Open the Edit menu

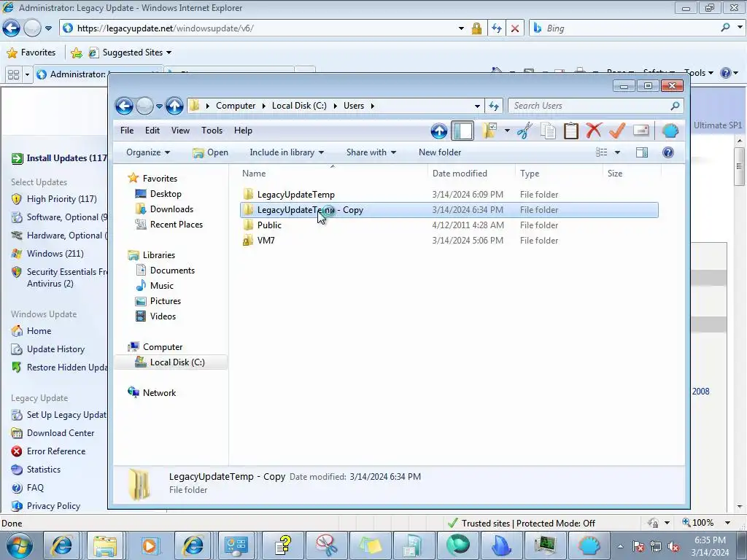tap(152, 131)
